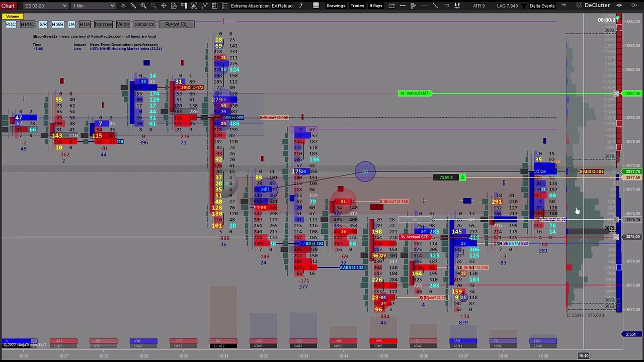Select the ruler measurement tool
Screen dimensions: 644x362
coord(392,6)
